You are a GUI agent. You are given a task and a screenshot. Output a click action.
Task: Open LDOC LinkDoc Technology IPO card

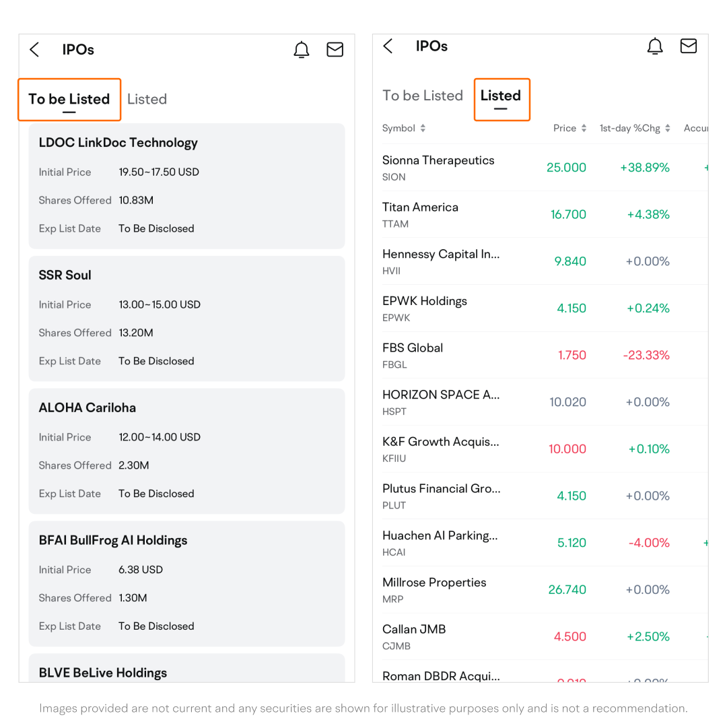coord(186,186)
